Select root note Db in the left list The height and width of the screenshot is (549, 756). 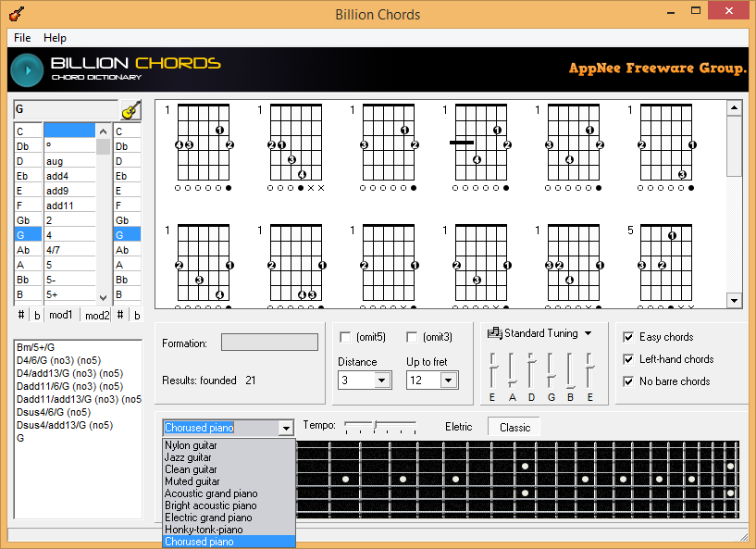tap(28, 146)
